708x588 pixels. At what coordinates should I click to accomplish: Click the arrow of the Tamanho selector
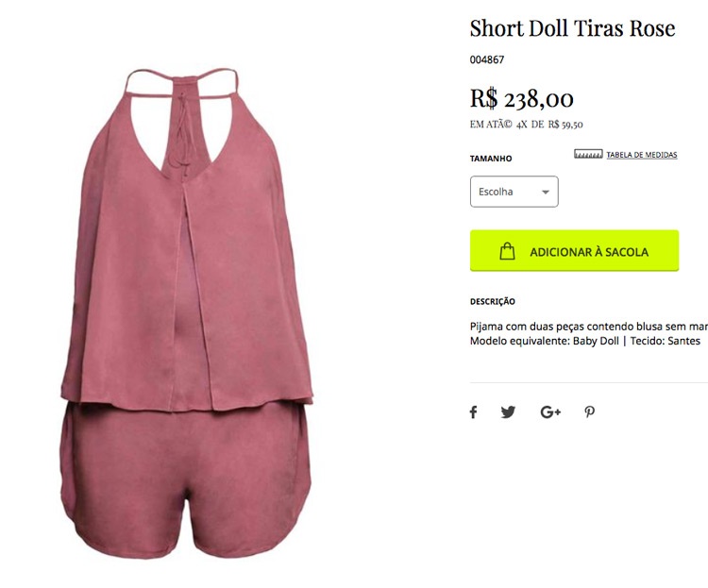click(546, 192)
